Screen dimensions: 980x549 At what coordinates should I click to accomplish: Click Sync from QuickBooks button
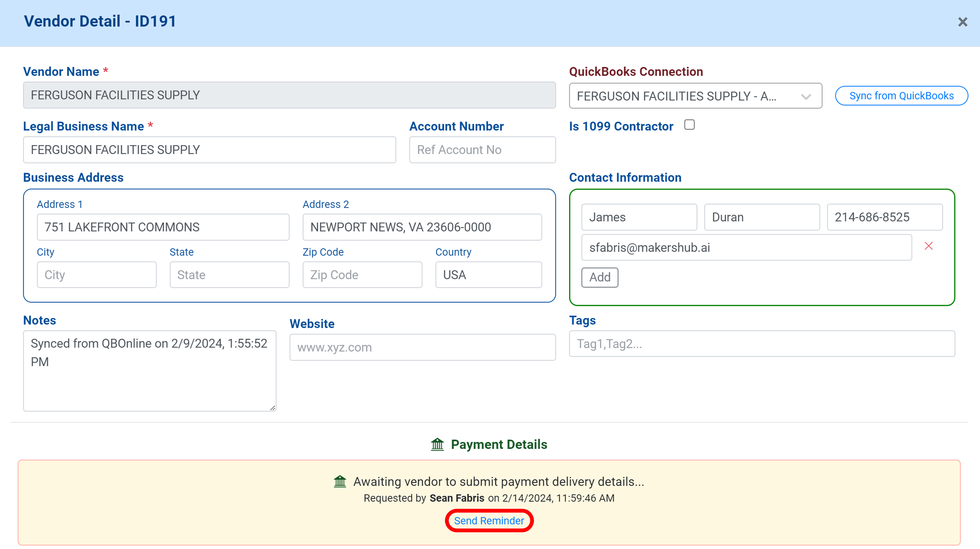point(901,96)
